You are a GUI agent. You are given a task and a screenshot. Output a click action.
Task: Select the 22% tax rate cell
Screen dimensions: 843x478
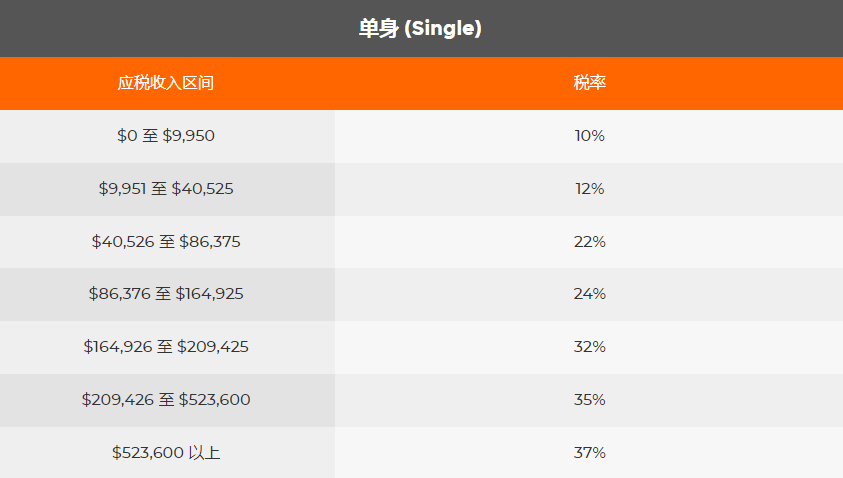click(589, 242)
